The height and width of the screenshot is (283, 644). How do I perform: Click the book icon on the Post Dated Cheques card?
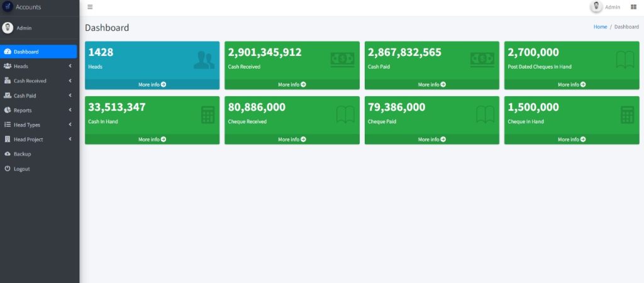625,60
